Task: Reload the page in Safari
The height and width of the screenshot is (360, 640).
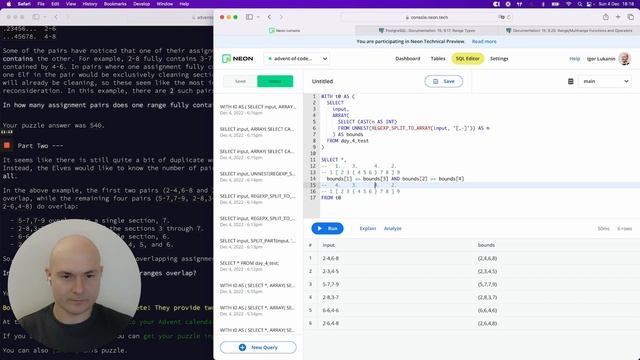Action: 509,17
